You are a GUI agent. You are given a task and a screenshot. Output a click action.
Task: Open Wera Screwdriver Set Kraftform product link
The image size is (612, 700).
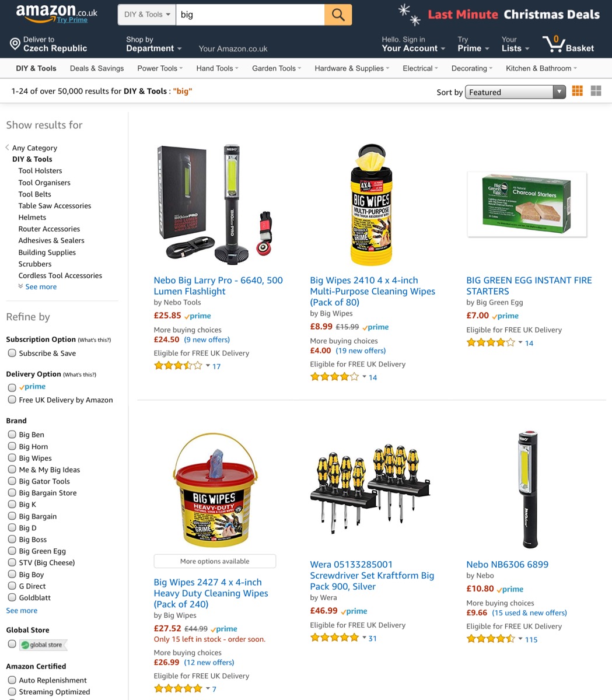[x=372, y=575]
